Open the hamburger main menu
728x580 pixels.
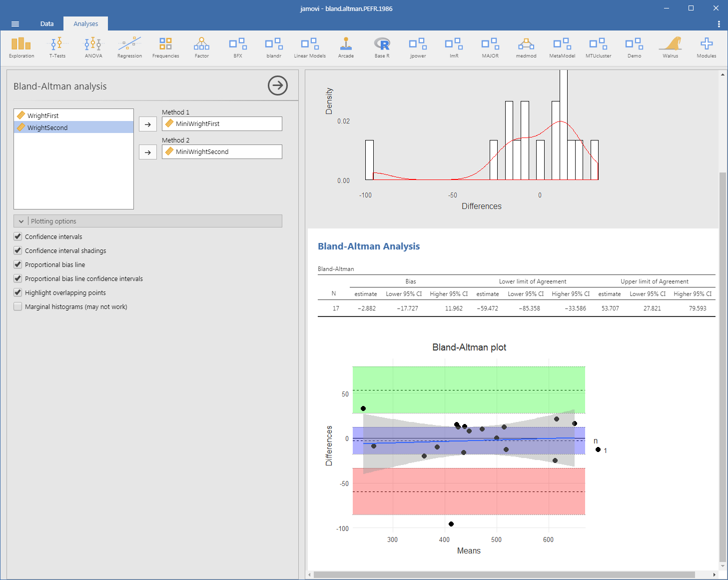pos(15,24)
